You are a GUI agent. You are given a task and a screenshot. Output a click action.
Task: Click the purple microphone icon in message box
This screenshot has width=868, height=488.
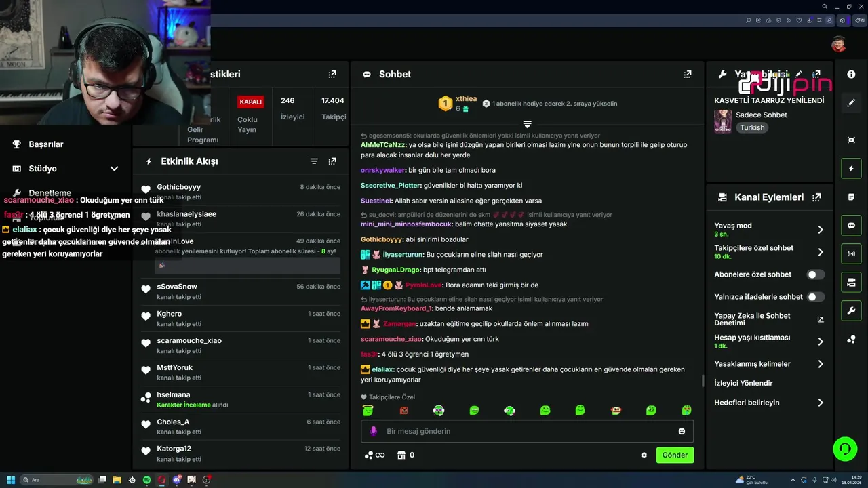[373, 431]
